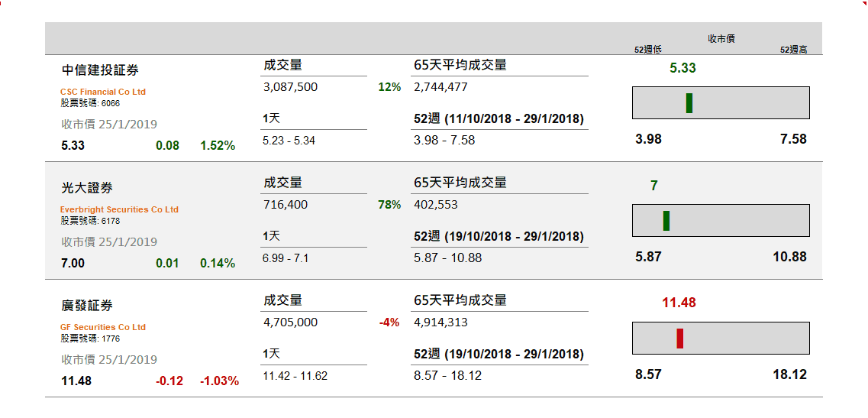Click the 52-week high value 18.12
The image size is (868, 418).
789,374
